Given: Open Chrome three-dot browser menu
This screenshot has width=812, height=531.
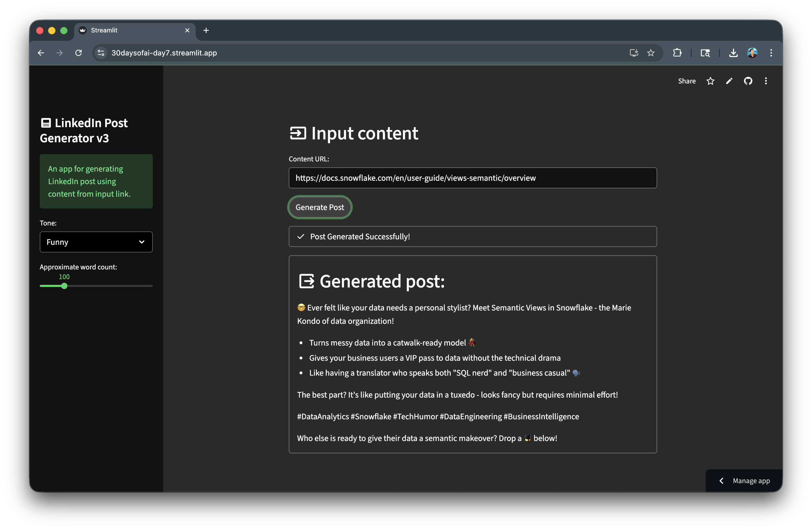Looking at the screenshot, I should pos(771,53).
